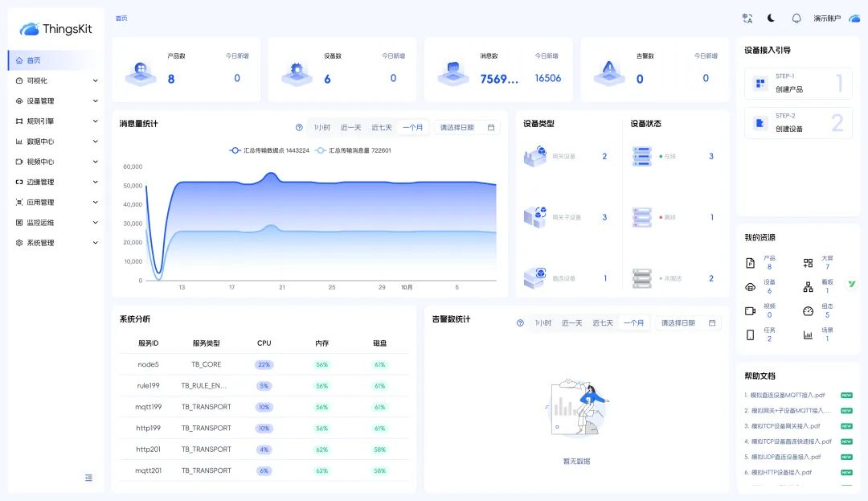The height and width of the screenshot is (501, 868).
Task: Click the language switch icon in top bar
Action: click(747, 18)
